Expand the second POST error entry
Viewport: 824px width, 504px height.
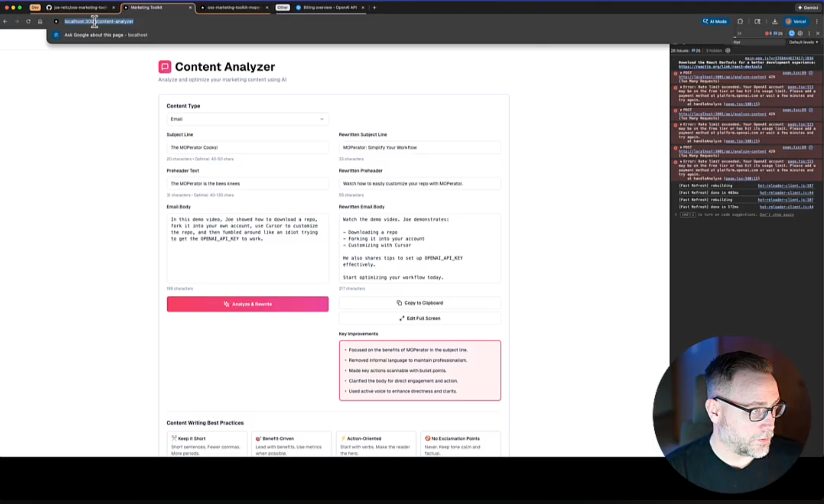pyautogui.click(x=681, y=110)
